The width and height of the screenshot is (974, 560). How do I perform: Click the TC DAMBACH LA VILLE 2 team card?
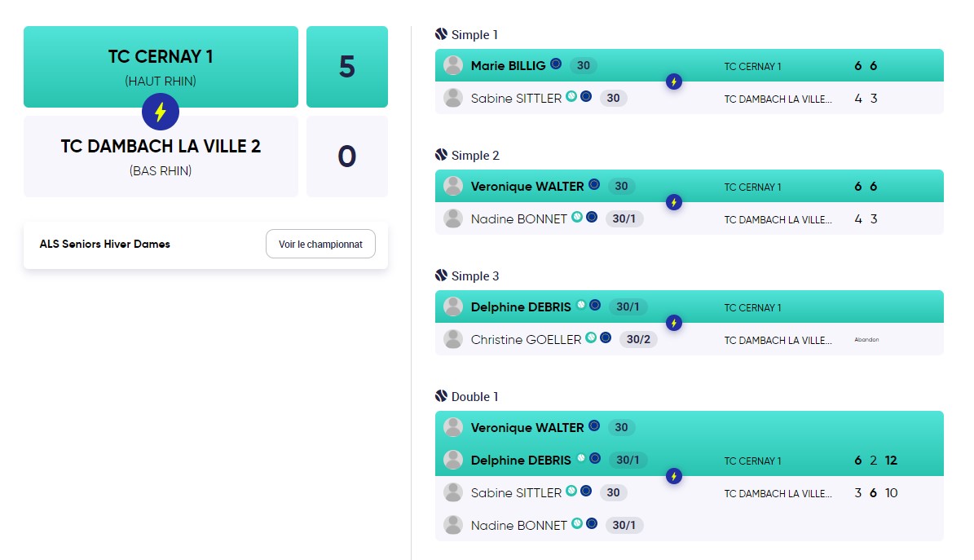click(161, 157)
